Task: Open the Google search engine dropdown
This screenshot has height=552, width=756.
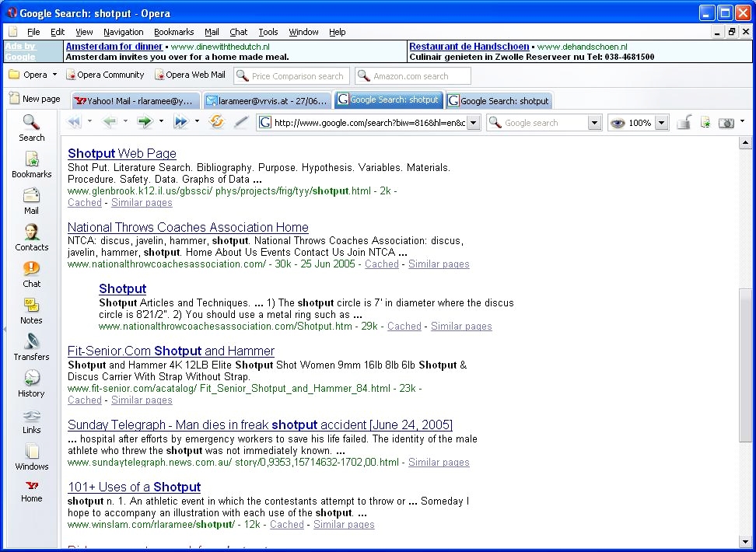Action: 594,123
